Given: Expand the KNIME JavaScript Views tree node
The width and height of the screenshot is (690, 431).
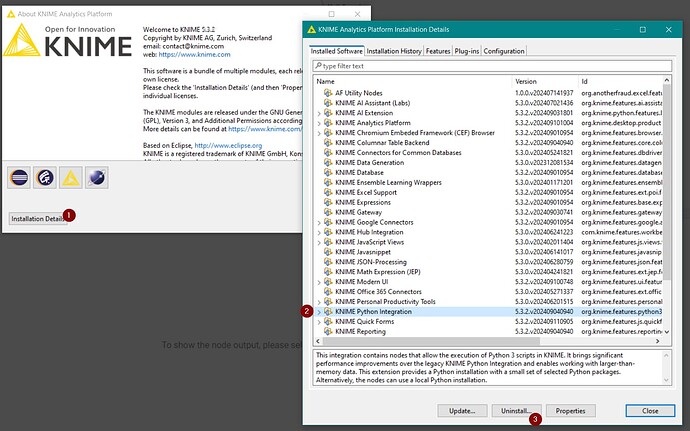Looking at the screenshot, I should click(319, 242).
